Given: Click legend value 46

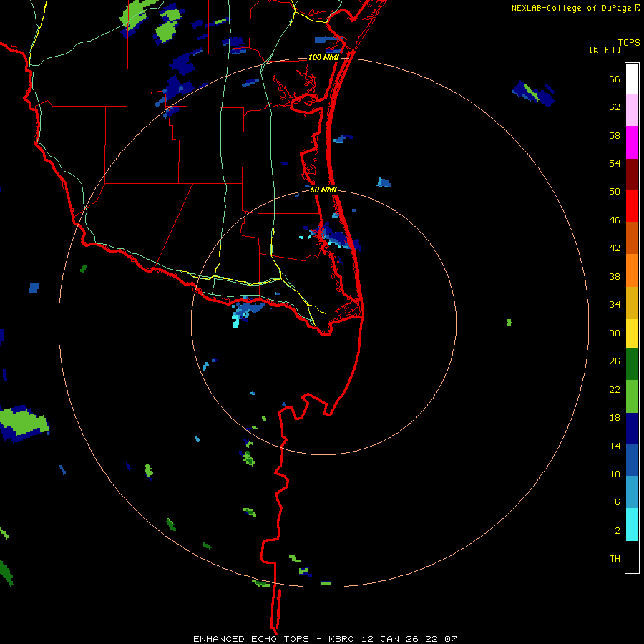Looking at the screenshot, I should point(615,220).
